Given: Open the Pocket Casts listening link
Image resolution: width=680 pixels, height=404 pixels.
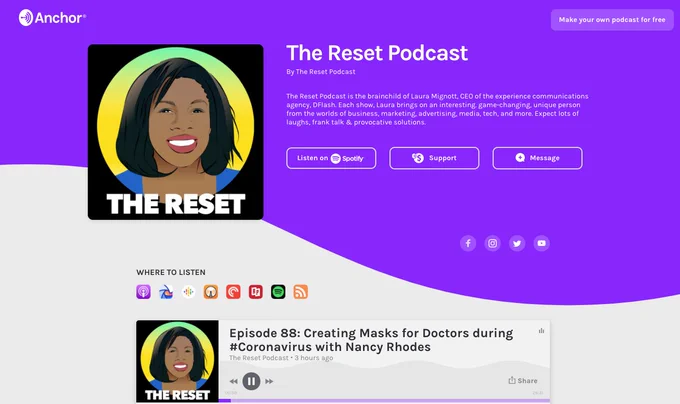Looking at the screenshot, I should [x=233, y=292].
